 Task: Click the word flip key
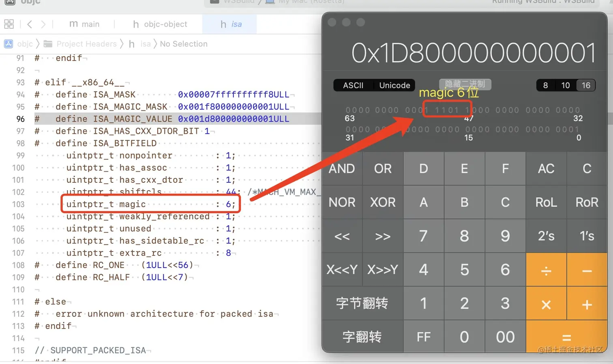point(362,336)
